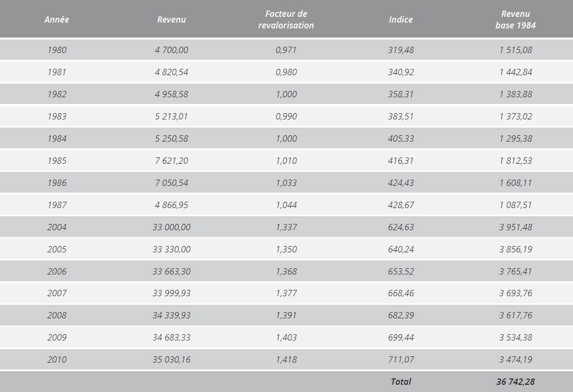Select the year cell 2009
The width and height of the screenshot is (573, 392).
57,338
